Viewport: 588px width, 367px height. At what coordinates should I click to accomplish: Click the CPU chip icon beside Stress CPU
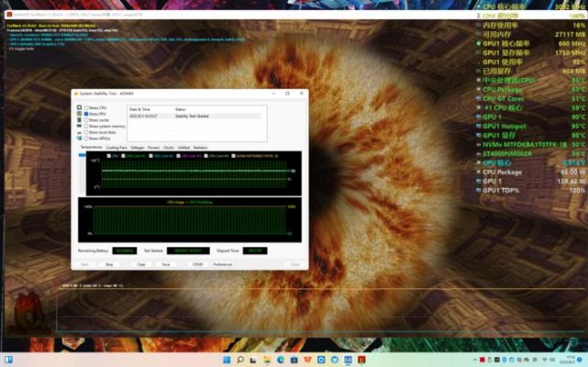79,107
